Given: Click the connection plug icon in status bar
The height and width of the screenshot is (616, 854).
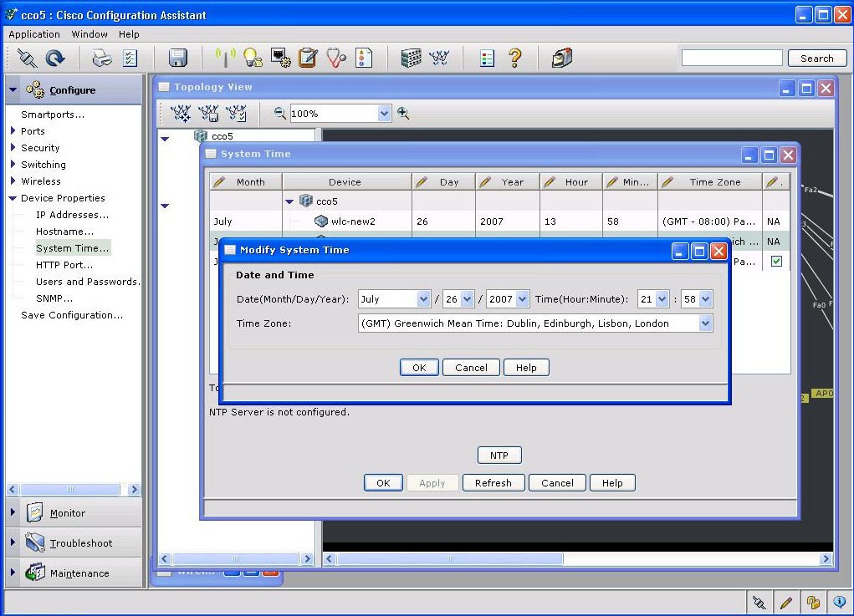Looking at the screenshot, I should tap(759, 602).
